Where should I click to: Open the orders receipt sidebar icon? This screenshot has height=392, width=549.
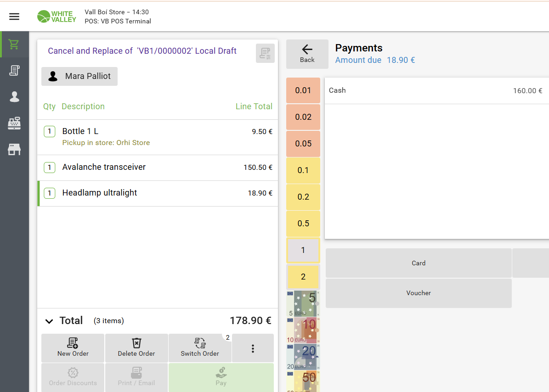click(14, 71)
